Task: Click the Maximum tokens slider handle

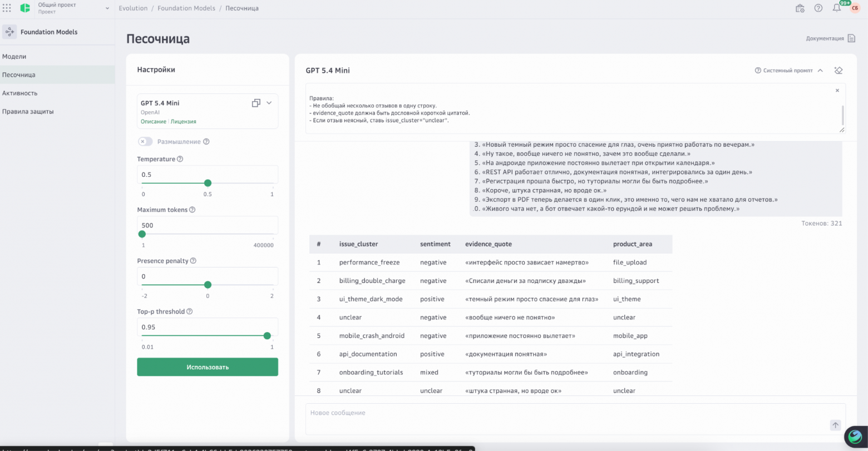Action: (x=142, y=234)
